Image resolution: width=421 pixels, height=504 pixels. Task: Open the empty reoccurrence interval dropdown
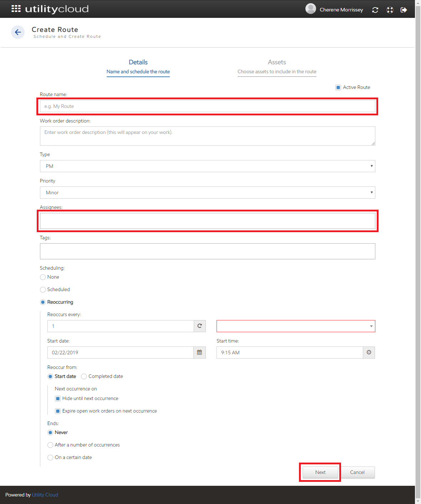pyautogui.click(x=295, y=326)
